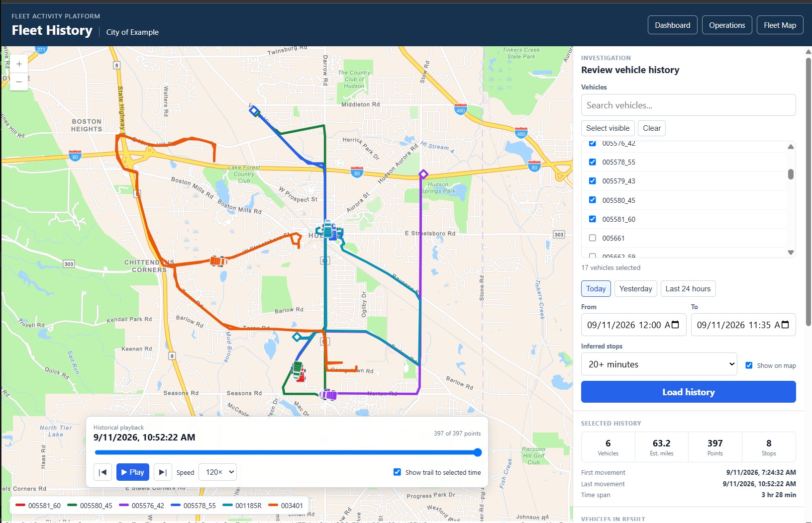Select the Yesterday date range
Image resolution: width=812 pixels, height=523 pixels.
coord(635,289)
